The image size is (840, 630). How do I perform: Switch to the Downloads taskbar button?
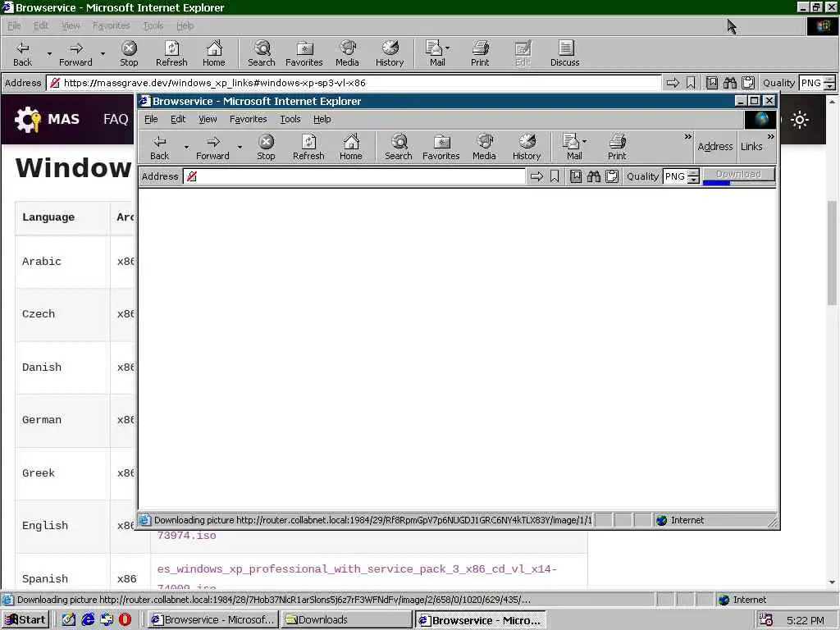(x=345, y=620)
